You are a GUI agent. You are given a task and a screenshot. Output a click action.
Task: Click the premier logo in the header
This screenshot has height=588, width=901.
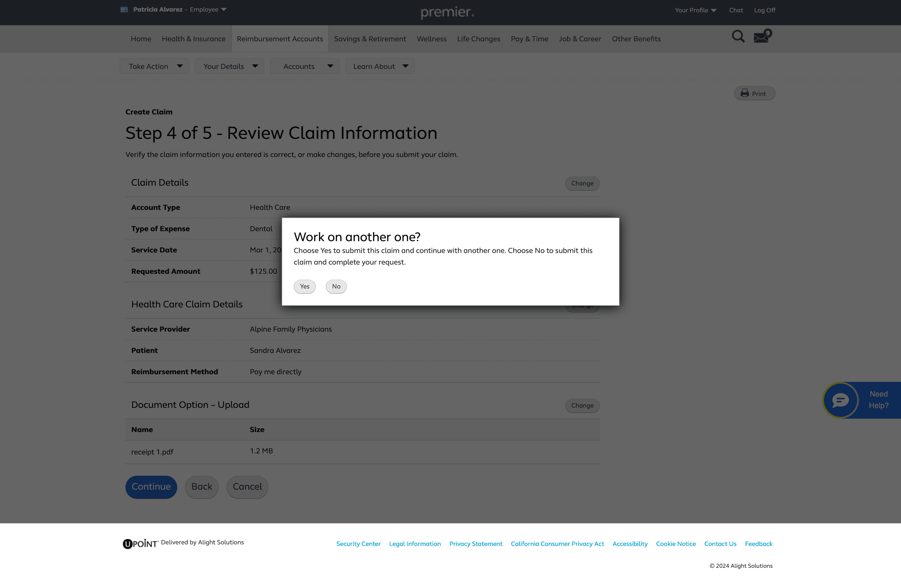(447, 12)
